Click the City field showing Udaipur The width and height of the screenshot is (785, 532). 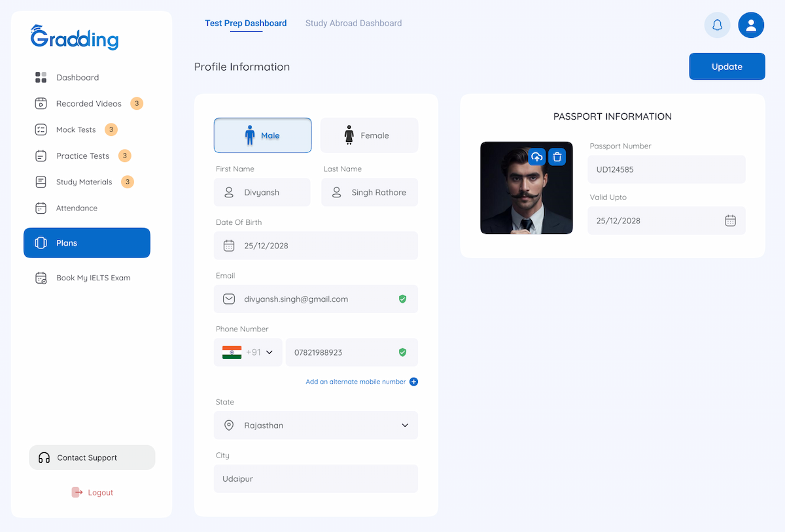(x=316, y=478)
